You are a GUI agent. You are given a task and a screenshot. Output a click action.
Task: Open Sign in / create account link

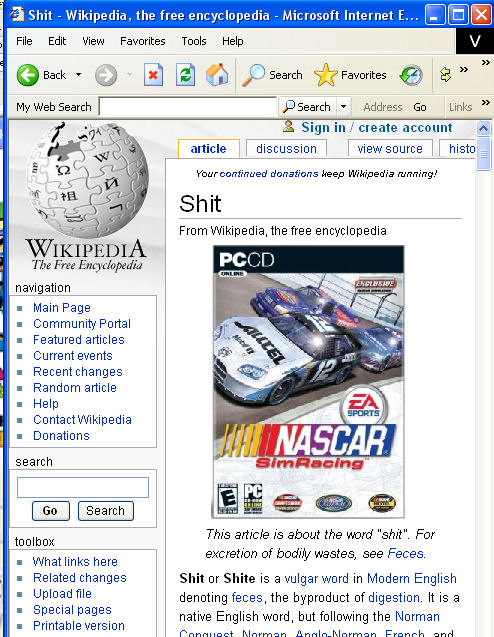[x=377, y=128]
